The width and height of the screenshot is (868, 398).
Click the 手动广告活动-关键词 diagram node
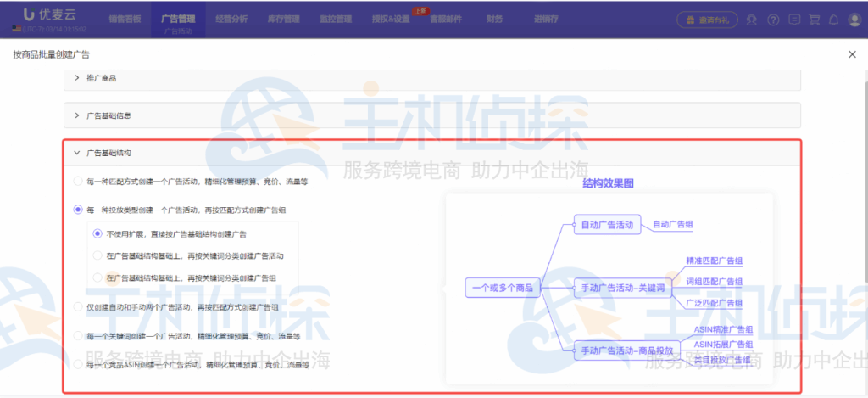(623, 288)
